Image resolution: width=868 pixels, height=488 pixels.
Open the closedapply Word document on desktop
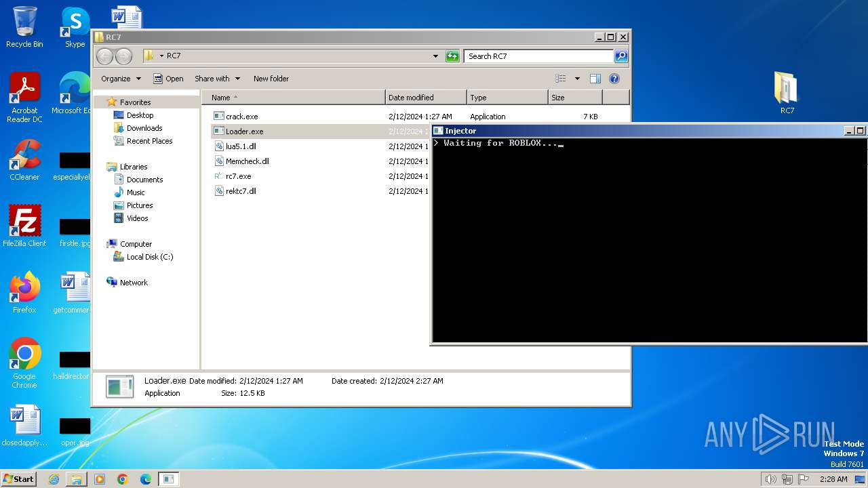tap(24, 426)
